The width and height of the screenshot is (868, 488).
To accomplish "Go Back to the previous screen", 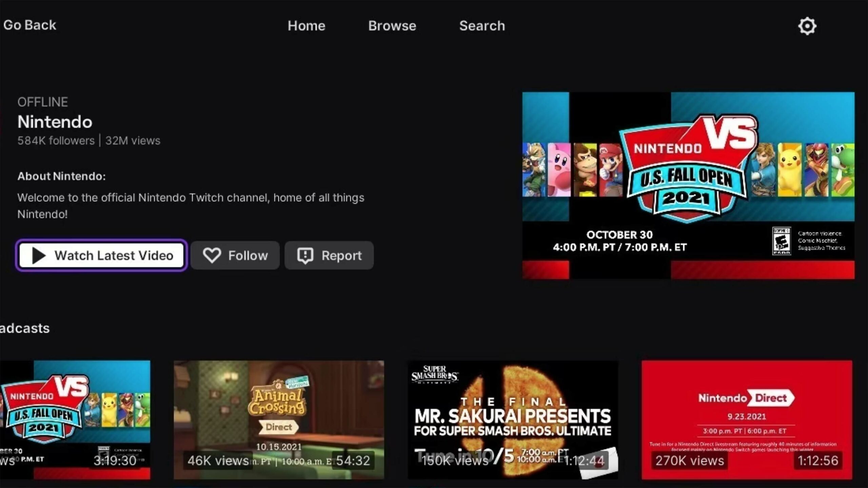I will pyautogui.click(x=29, y=25).
